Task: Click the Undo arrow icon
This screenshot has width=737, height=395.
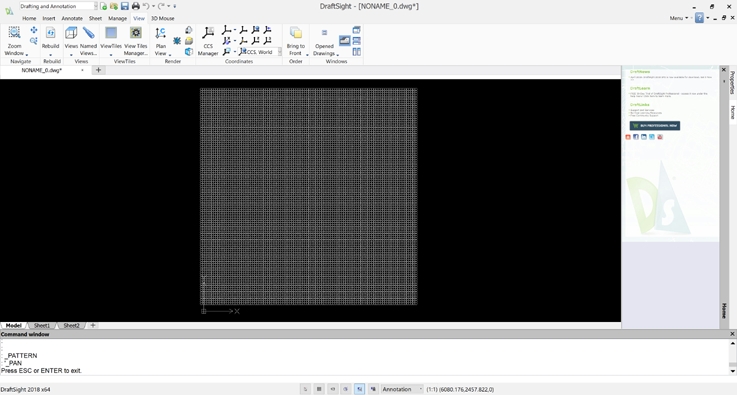Action: coord(146,6)
